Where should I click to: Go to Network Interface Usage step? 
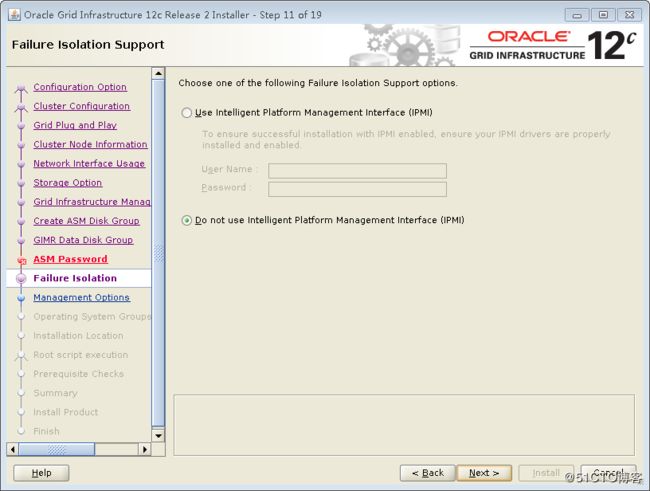point(89,163)
